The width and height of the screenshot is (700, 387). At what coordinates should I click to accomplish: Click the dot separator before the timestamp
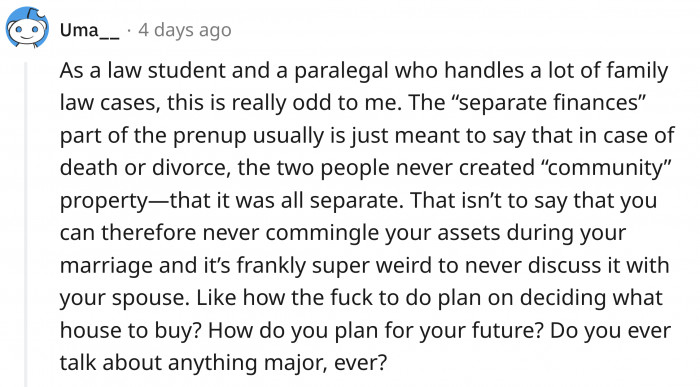tap(129, 31)
